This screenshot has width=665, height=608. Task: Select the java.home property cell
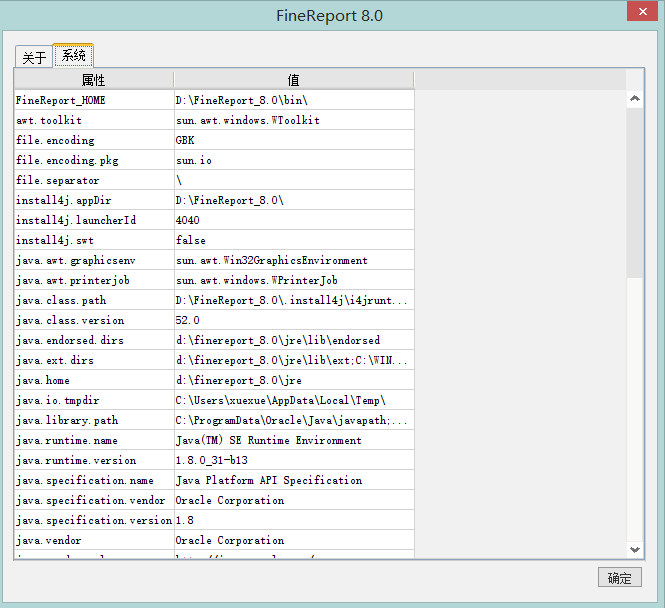94,380
